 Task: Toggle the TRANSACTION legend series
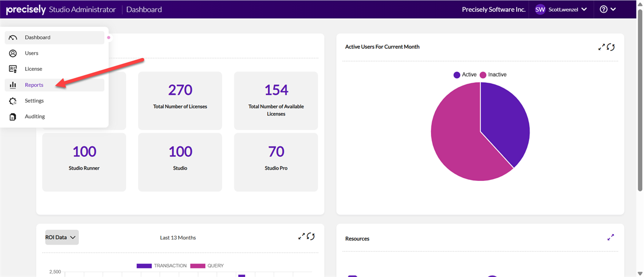(x=162, y=266)
